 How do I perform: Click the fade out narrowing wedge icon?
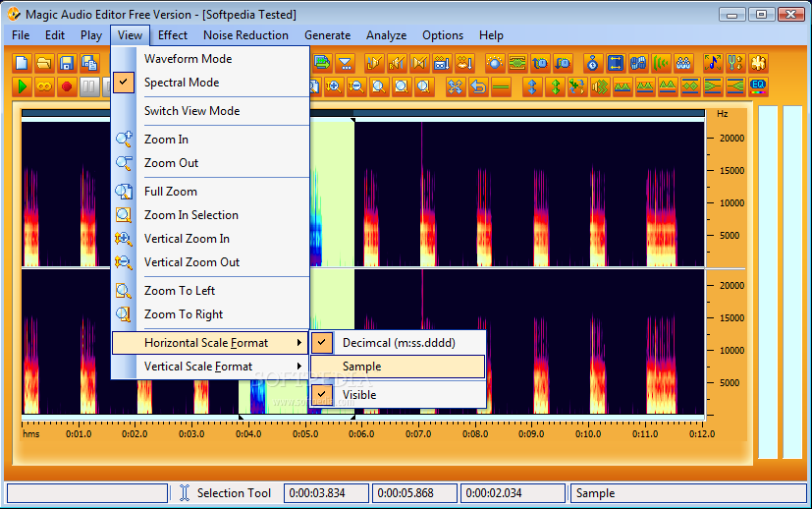(x=713, y=86)
